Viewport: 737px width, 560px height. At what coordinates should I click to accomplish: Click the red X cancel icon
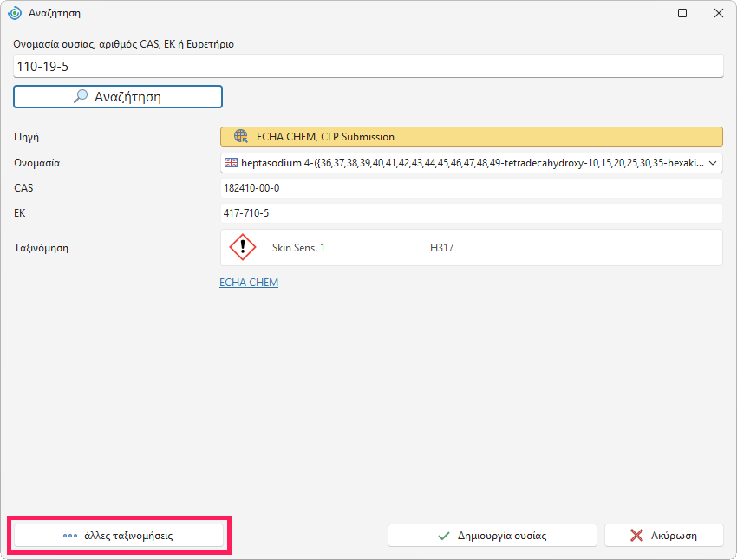tap(637, 536)
